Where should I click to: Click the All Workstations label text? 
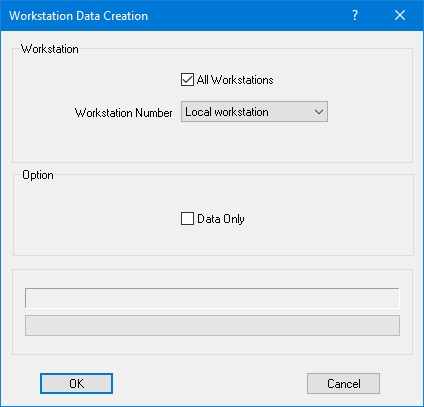tap(235, 80)
